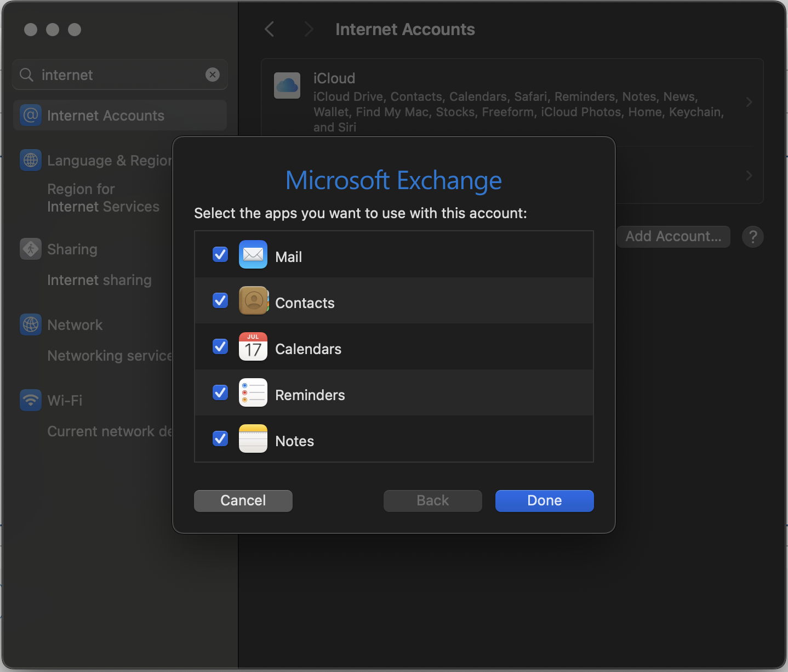The width and height of the screenshot is (788, 672).
Task: Select Region for Internet Services result
Action: [103, 198]
